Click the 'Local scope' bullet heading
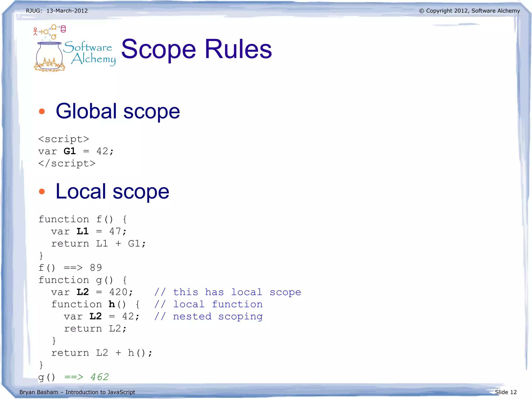Viewport: 532px width, 399px height. click(112, 192)
